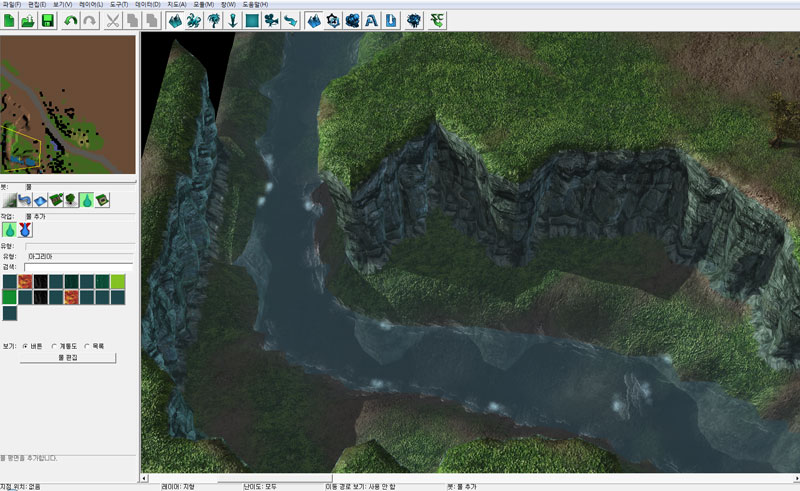Choose the water operation with the red and blue icon
This screenshot has height=491, width=800.
[x=25, y=230]
